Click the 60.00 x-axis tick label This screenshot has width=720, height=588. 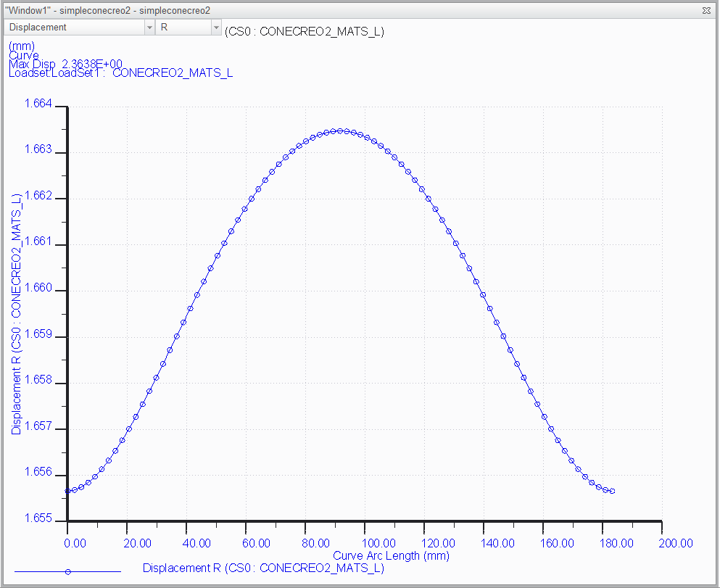click(x=256, y=544)
